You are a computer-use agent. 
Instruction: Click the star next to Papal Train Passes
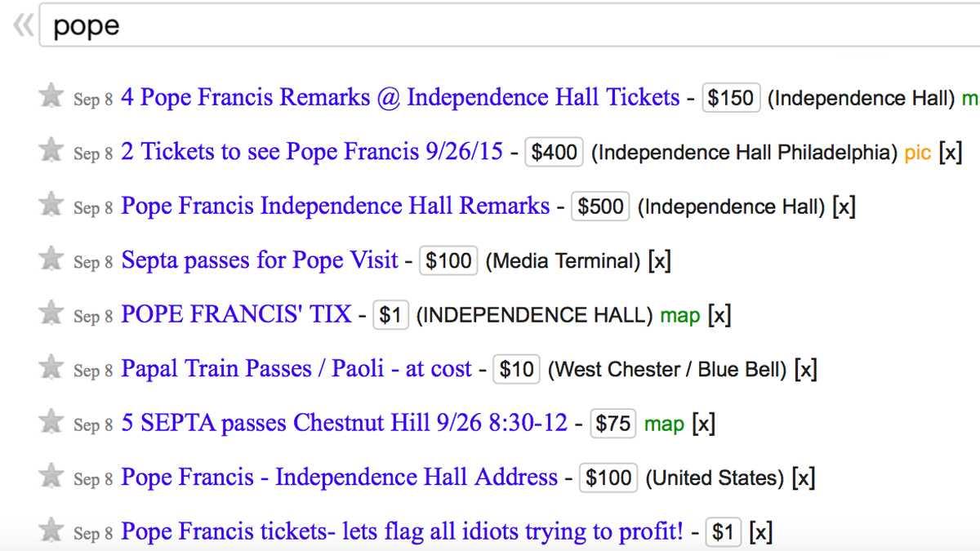tap(51, 367)
